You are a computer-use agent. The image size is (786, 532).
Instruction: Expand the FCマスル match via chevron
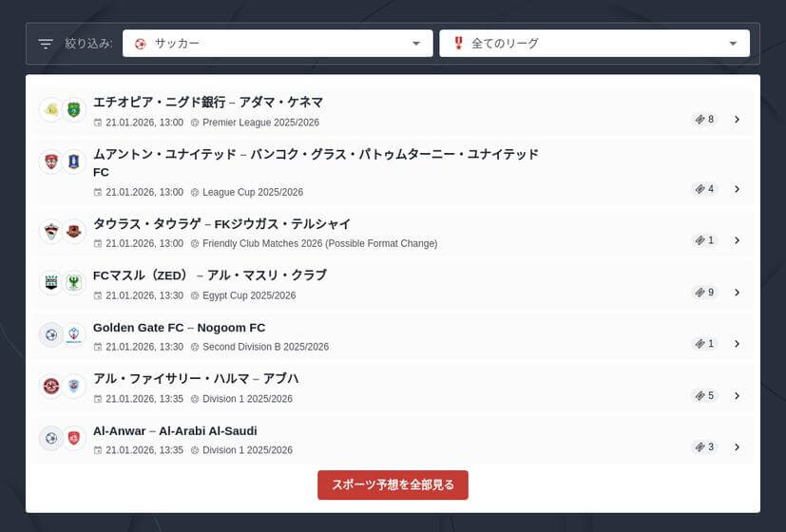tap(737, 292)
